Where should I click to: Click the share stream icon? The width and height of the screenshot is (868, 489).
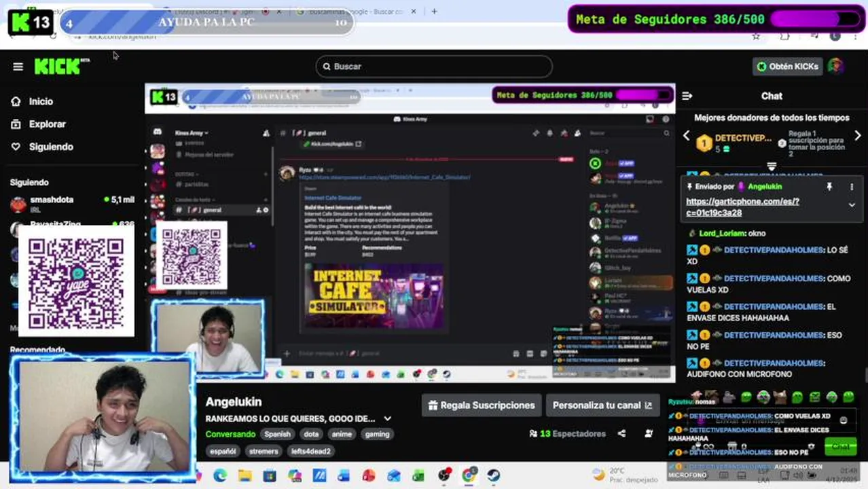click(x=621, y=433)
